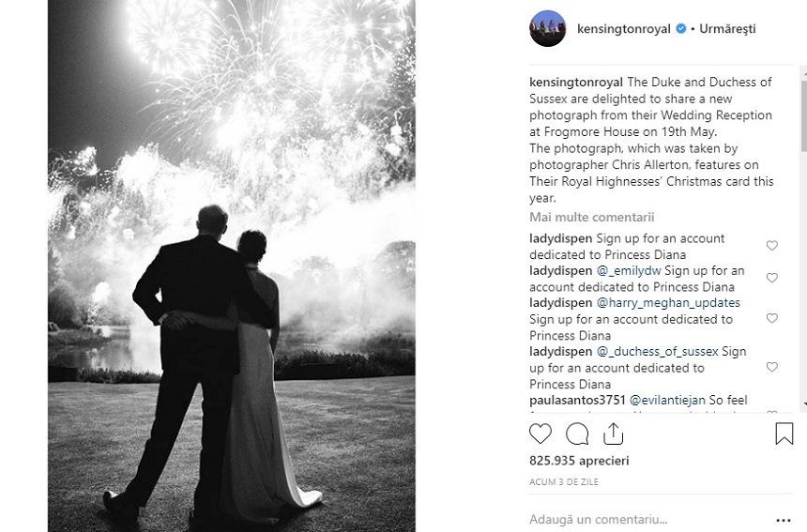This screenshot has height=532, width=807.
Task: Expand Mai multe comentarii
Action: tap(592, 217)
